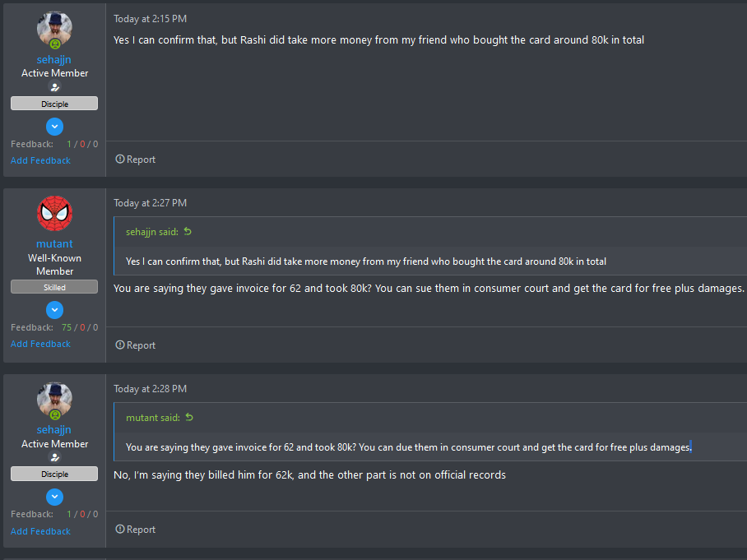Image resolution: width=747 pixels, height=560 pixels.
Task: Report the 2:15 PM post
Action: pos(135,160)
